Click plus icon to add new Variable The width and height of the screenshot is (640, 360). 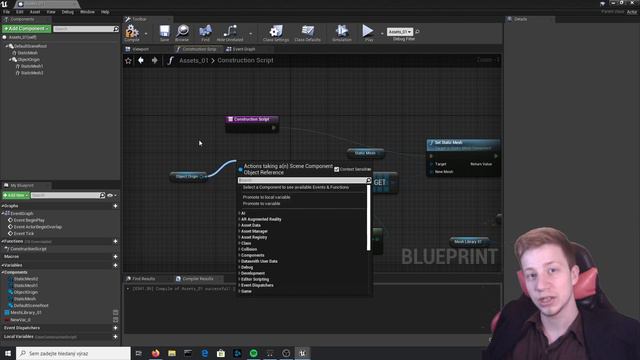tap(115, 265)
